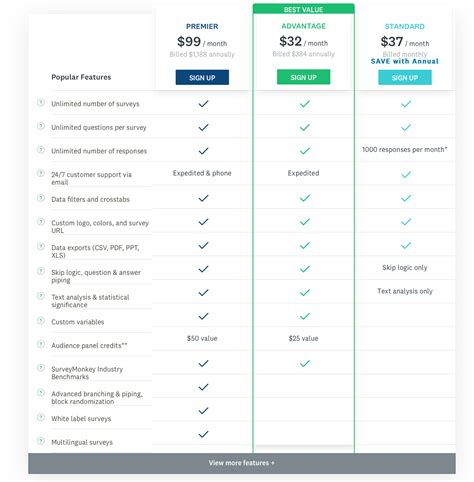The width and height of the screenshot is (474, 482).
Task: Open info icon for SurveyMonkey Industry Benchmarks
Action: click(x=41, y=367)
